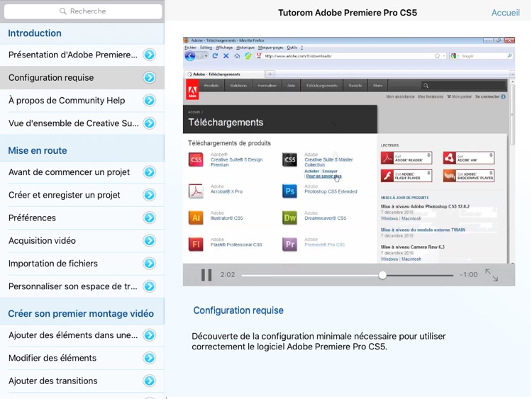Image resolution: width=532 pixels, height=399 pixels.
Task: Click the Flash Professional Fl icon
Action: [x=196, y=244]
